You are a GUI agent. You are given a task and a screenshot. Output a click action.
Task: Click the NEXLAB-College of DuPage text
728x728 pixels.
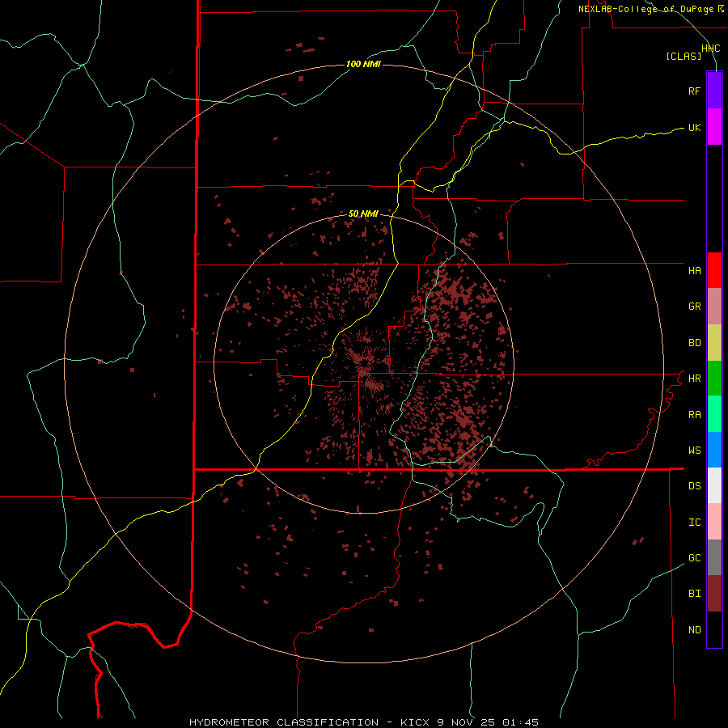645,9
